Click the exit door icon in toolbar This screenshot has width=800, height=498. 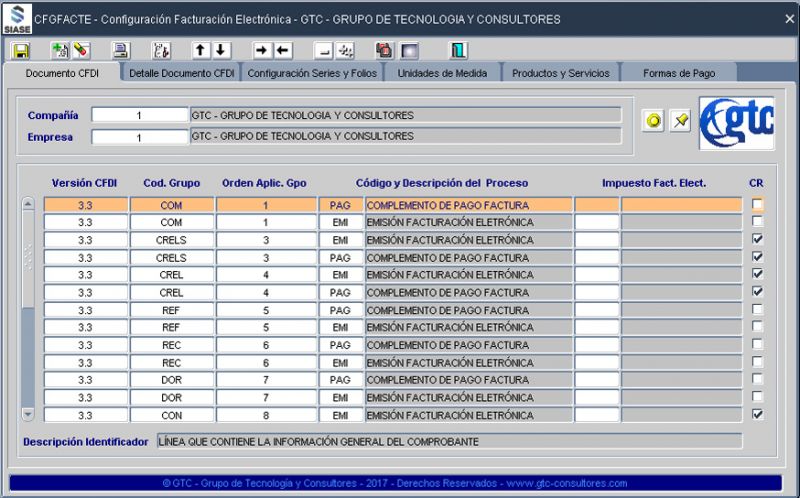pyautogui.click(x=458, y=50)
